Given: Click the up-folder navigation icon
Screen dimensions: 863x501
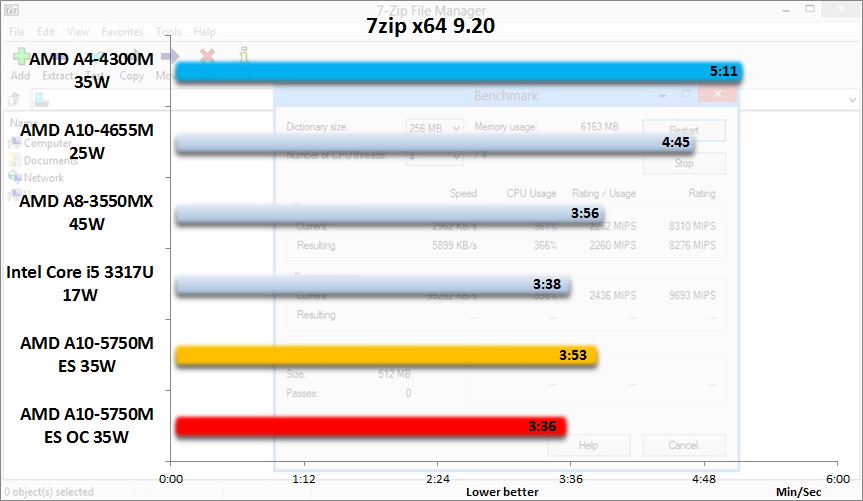Looking at the screenshot, I should pyautogui.click(x=14, y=99).
